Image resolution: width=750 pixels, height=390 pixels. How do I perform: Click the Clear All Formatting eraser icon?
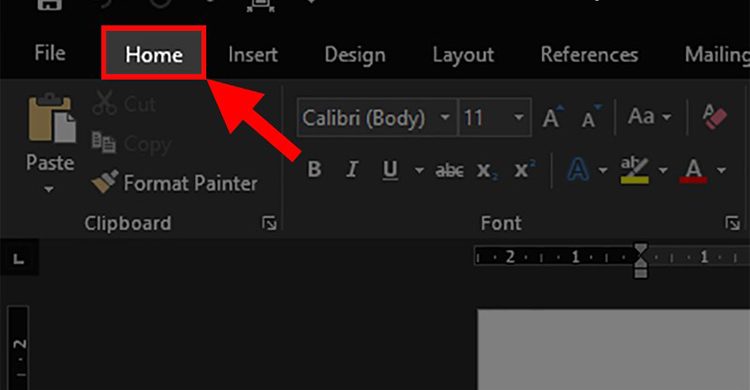click(x=715, y=117)
